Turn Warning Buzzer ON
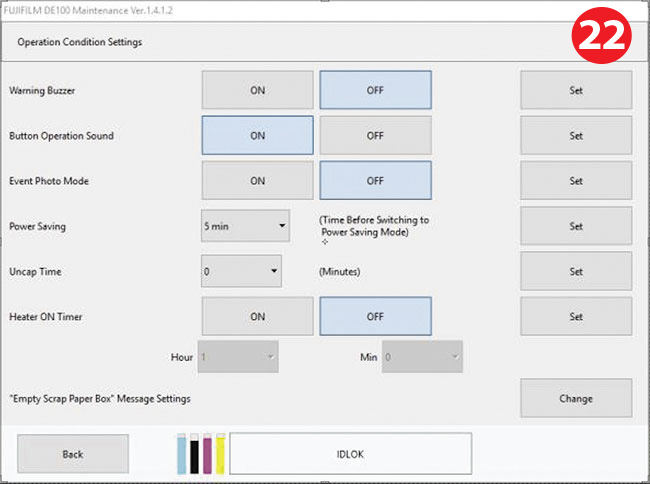 click(x=257, y=90)
